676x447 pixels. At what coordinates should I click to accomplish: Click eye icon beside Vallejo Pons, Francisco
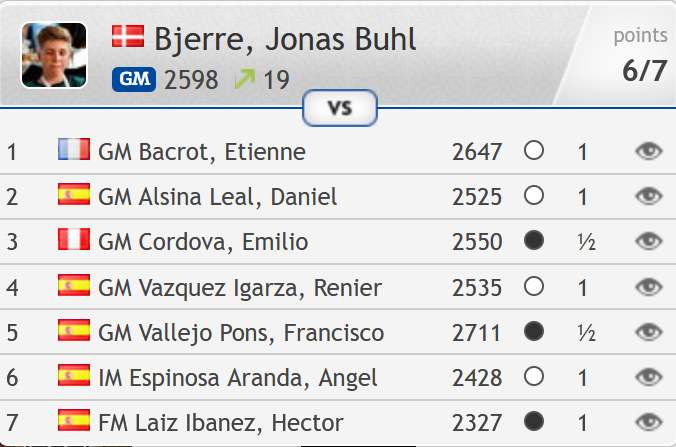click(649, 332)
